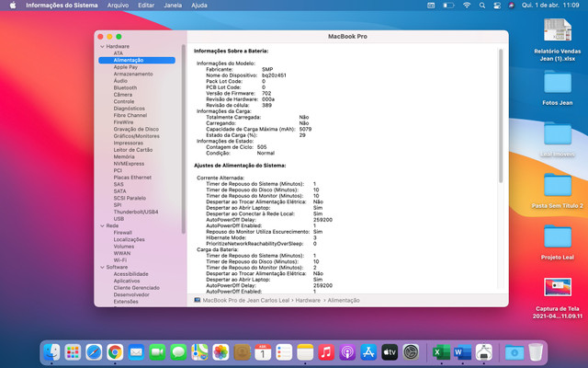Viewport: 588px width, 368px height.
Task: Open Maps from the Dock
Action: click(199, 352)
